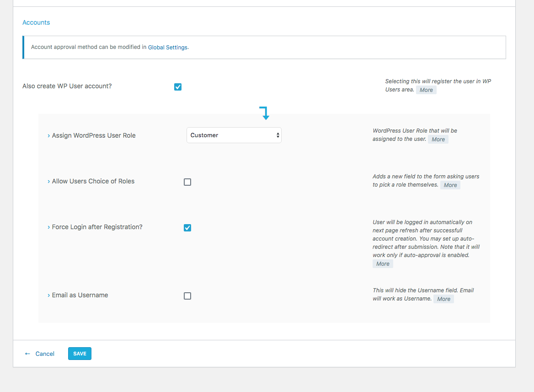The height and width of the screenshot is (392, 534).
Task: Click the Accounts section heading
Action: click(x=36, y=22)
